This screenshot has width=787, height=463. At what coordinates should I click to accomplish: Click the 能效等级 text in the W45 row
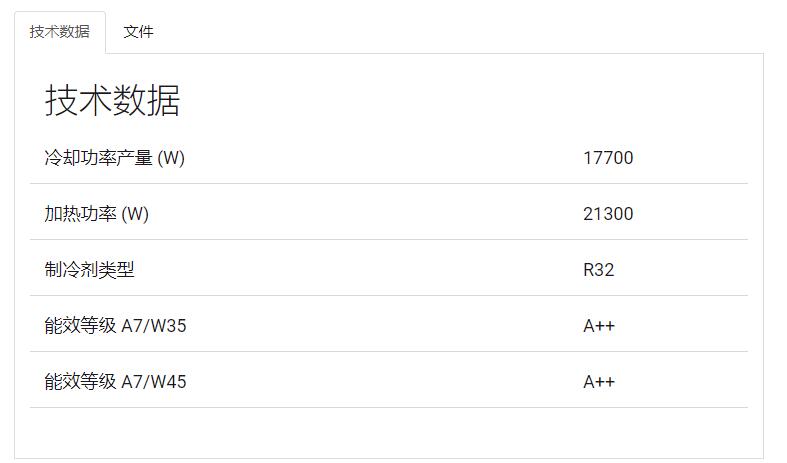click(x=80, y=382)
